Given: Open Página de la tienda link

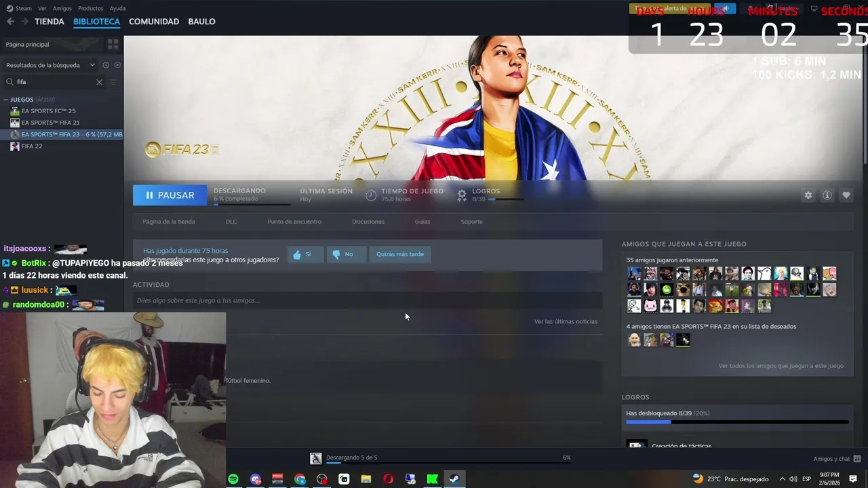Looking at the screenshot, I should point(169,222).
